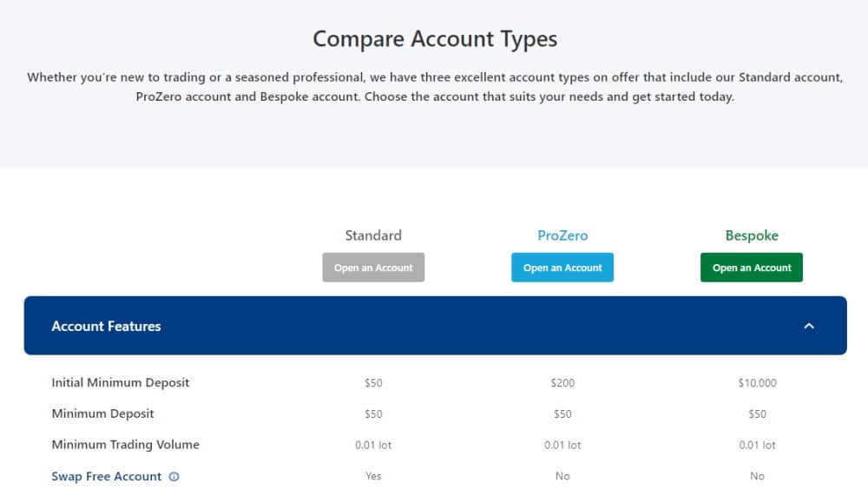Click the Standard column heading
Image resolution: width=868 pixels, height=503 pixels.
373,235
